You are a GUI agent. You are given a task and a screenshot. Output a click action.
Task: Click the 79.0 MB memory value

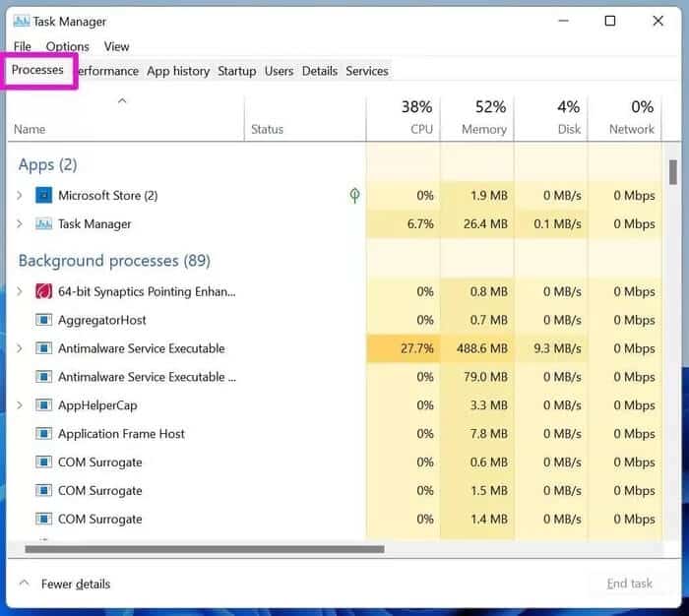pos(485,377)
